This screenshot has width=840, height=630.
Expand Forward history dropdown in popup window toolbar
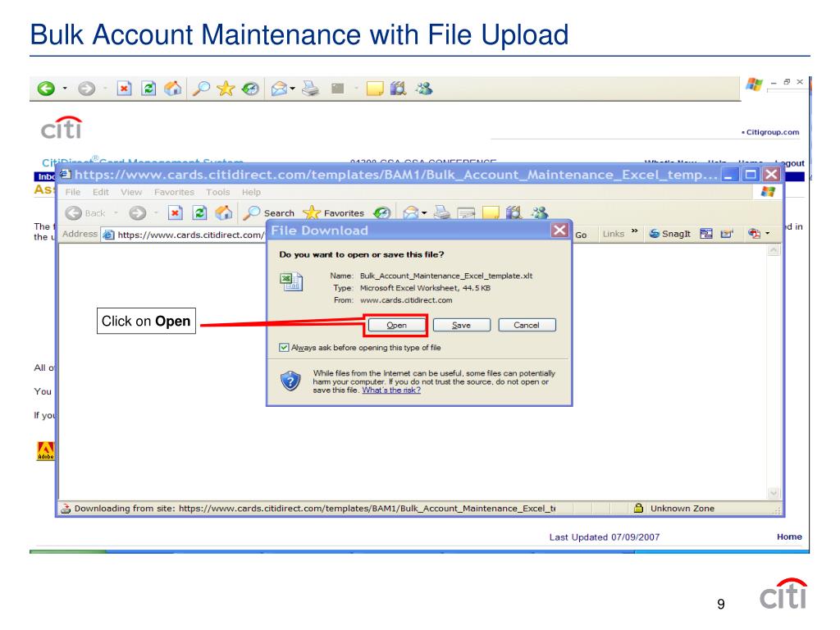[156, 213]
